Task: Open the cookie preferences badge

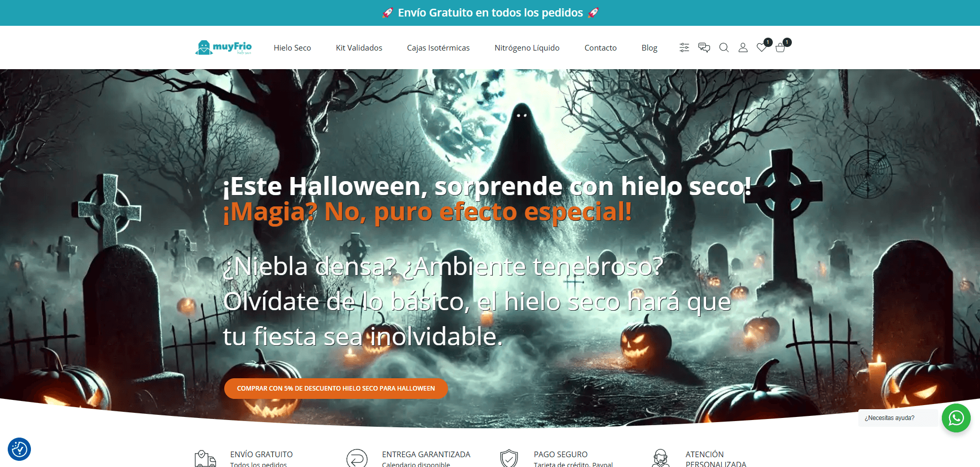Action: click(x=20, y=449)
